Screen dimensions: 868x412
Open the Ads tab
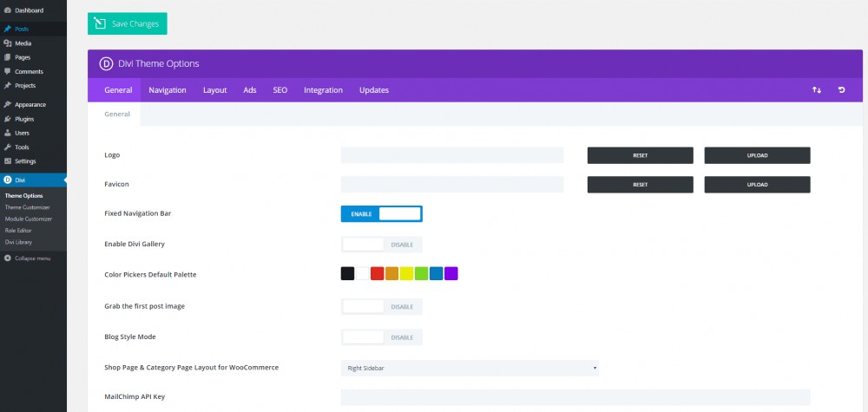250,90
